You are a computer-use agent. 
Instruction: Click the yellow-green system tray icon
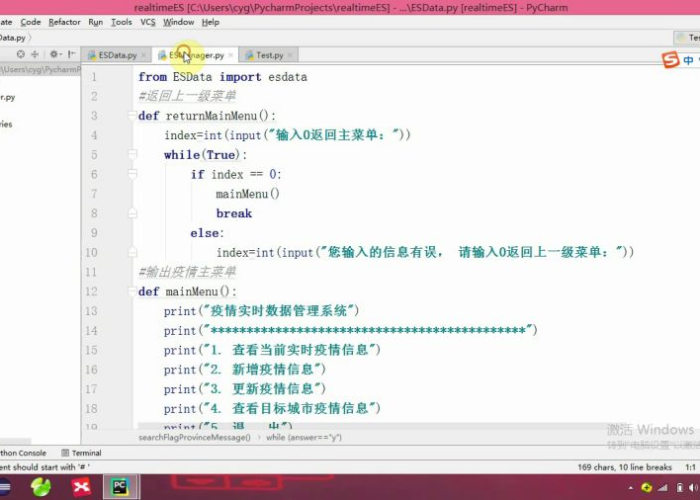pyautogui.click(x=646, y=488)
